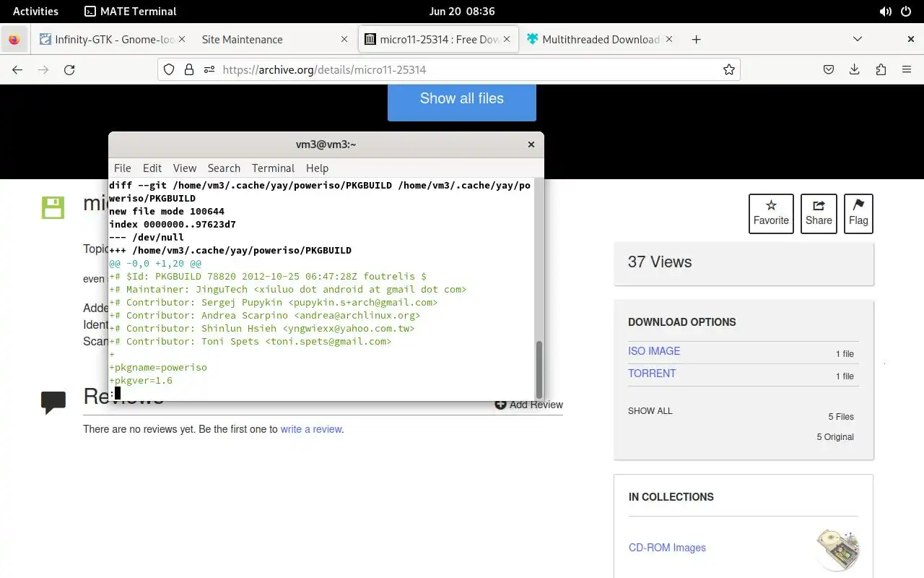This screenshot has width=924, height=578.
Task: Click the permissions icon in the address bar
Action: [x=209, y=70]
